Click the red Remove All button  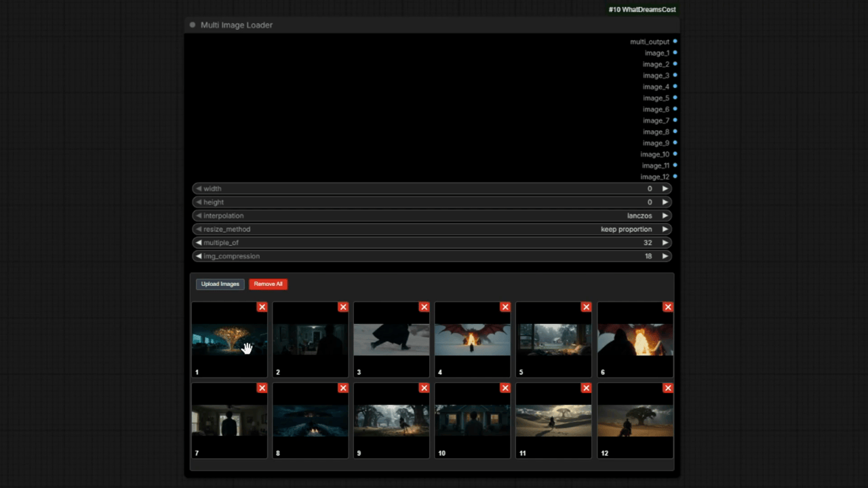(x=268, y=284)
